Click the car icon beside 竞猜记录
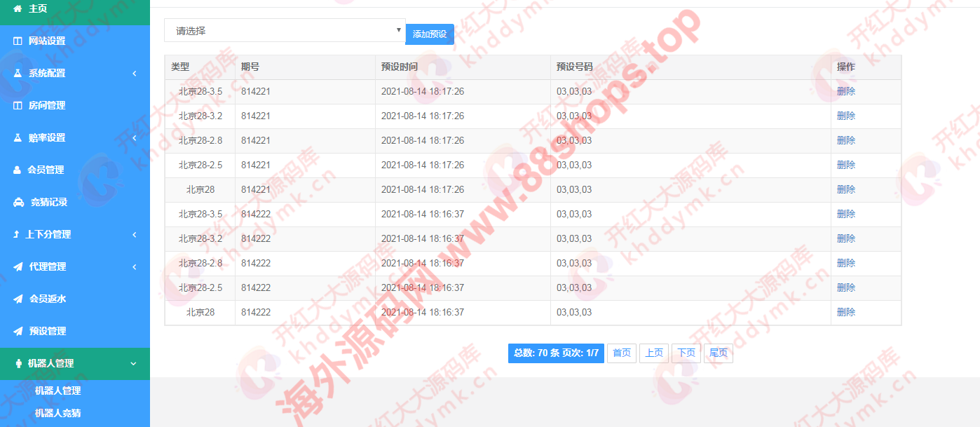Screen dimensions: 980x427 coord(18,202)
